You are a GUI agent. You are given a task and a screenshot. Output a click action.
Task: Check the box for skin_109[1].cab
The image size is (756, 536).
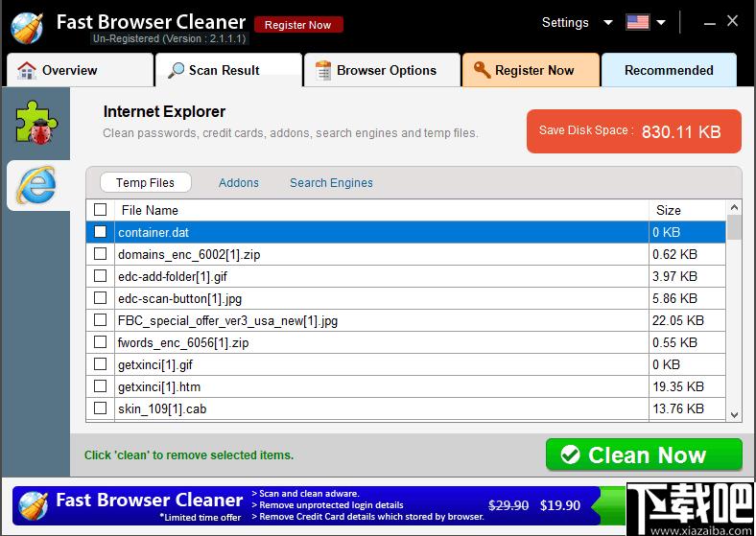tap(101, 408)
